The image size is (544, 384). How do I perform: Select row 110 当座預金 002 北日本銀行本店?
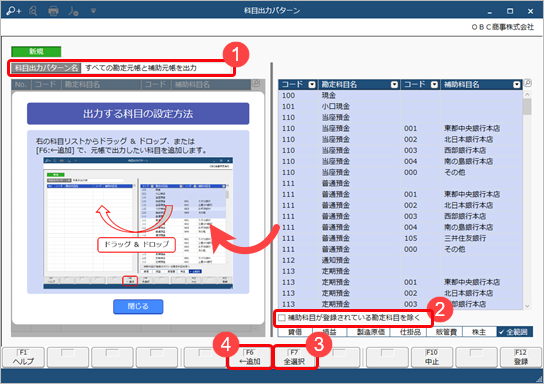coord(400,139)
